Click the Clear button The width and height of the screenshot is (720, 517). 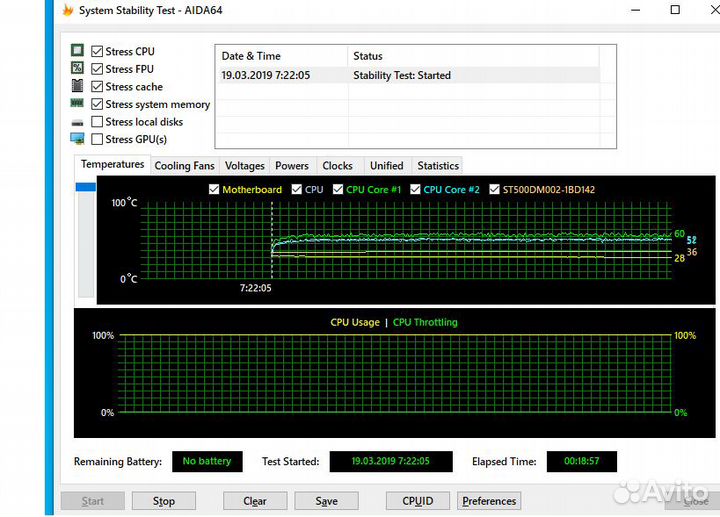255,501
